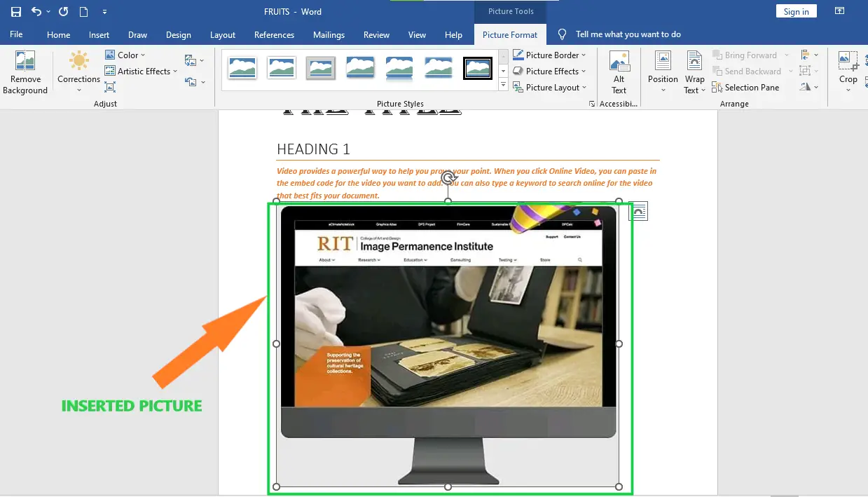Click the Wrap Text icon
Image resolution: width=868 pixels, height=497 pixels.
pos(694,72)
